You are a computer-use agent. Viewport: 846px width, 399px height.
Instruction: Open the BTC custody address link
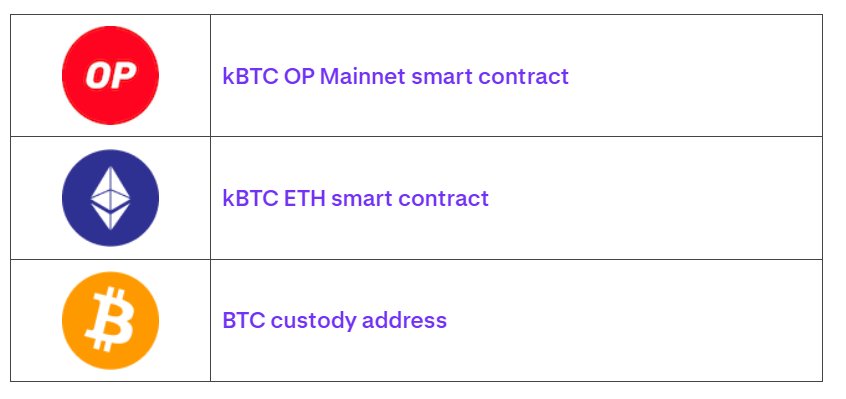click(335, 320)
